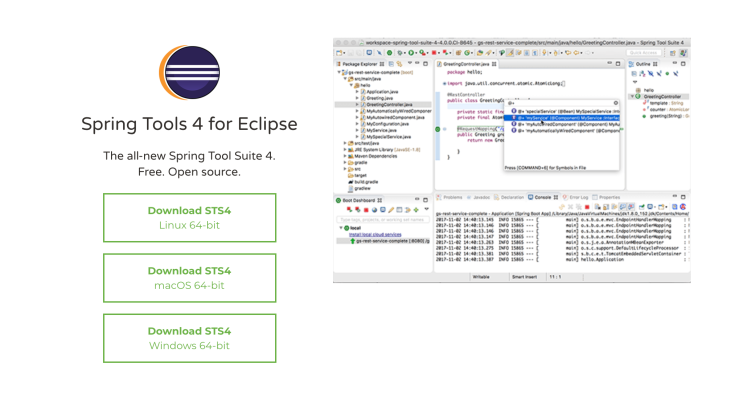743x413 pixels.
Task: Collapse the local node in Boot Dashboard
Action: [341, 228]
